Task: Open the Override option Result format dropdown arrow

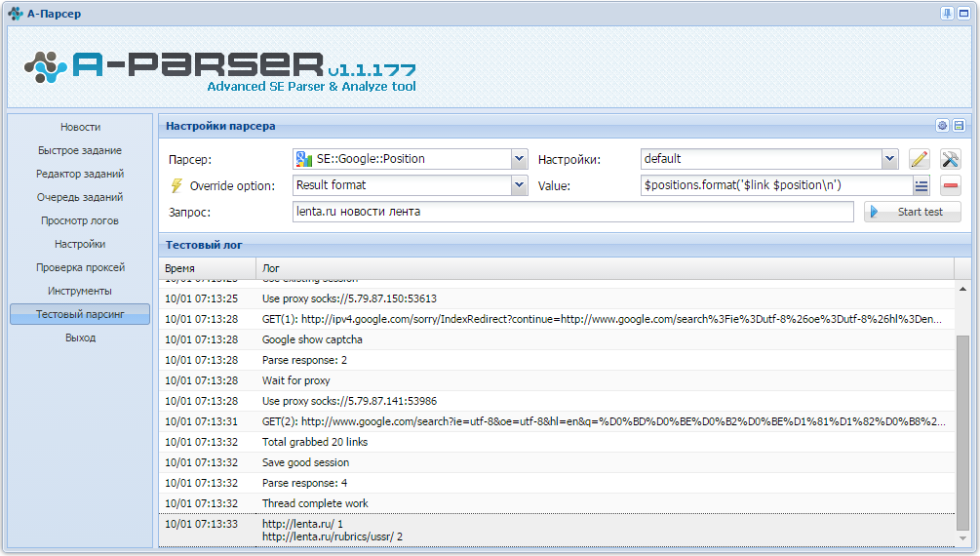Action: tap(519, 185)
